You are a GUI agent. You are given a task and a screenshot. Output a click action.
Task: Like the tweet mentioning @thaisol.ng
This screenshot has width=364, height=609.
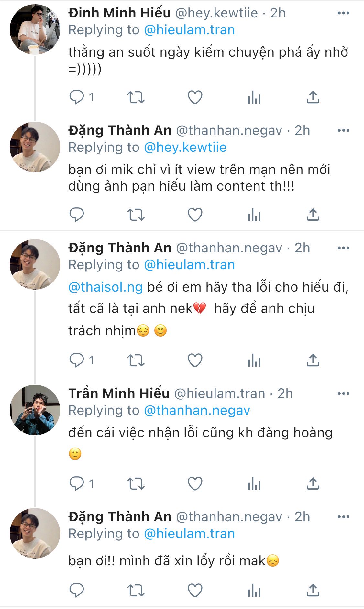[195, 360]
